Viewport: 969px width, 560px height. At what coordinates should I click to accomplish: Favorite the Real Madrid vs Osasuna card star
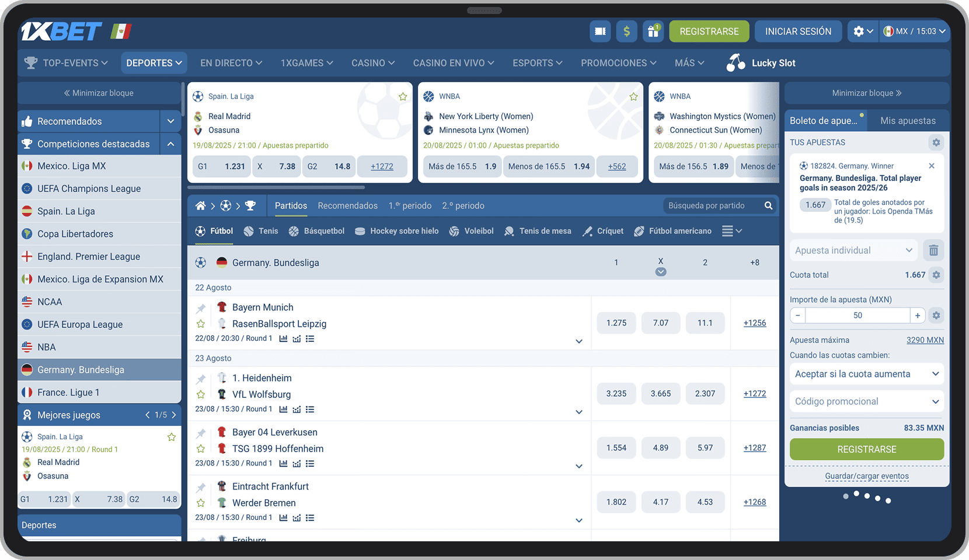click(403, 97)
